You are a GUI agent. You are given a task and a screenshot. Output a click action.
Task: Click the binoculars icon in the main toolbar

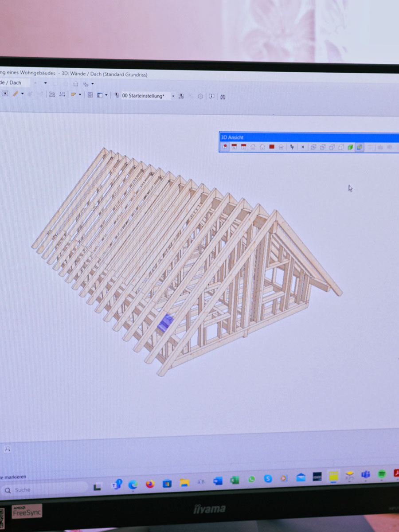223,96
